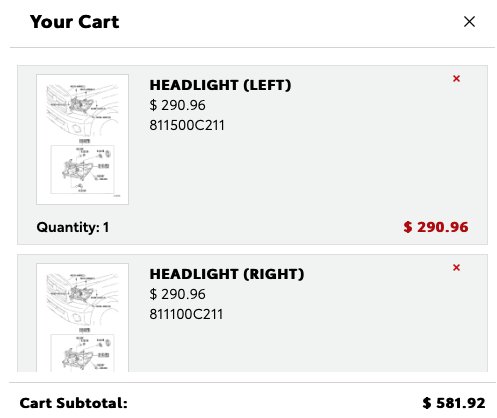This screenshot has width=497, height=418.
Task: Click the red $ 290.96 line total
Action: coord(436,227)
